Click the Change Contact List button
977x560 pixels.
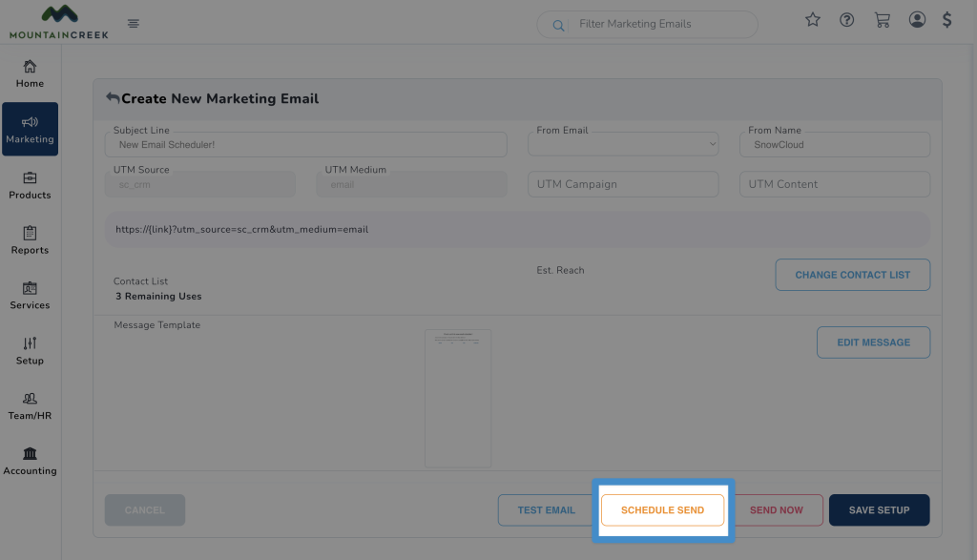852,275
